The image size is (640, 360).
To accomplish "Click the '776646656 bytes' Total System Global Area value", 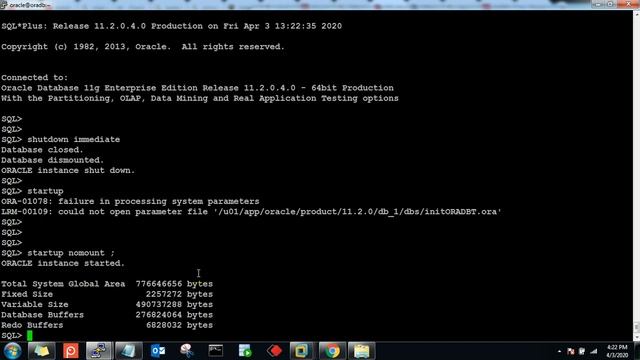I will pyautogui.click(x=174, y=284).
